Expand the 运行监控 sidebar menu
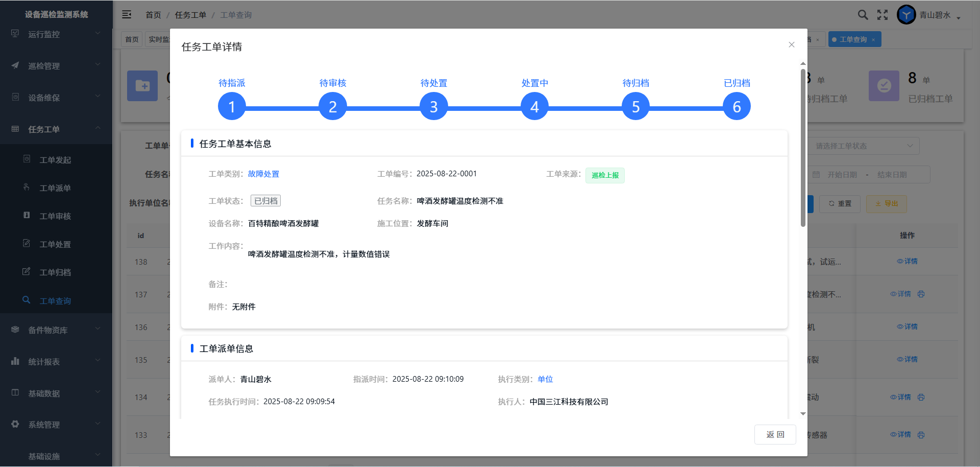Viewport: 980px width, 467px height. point(56,34)
